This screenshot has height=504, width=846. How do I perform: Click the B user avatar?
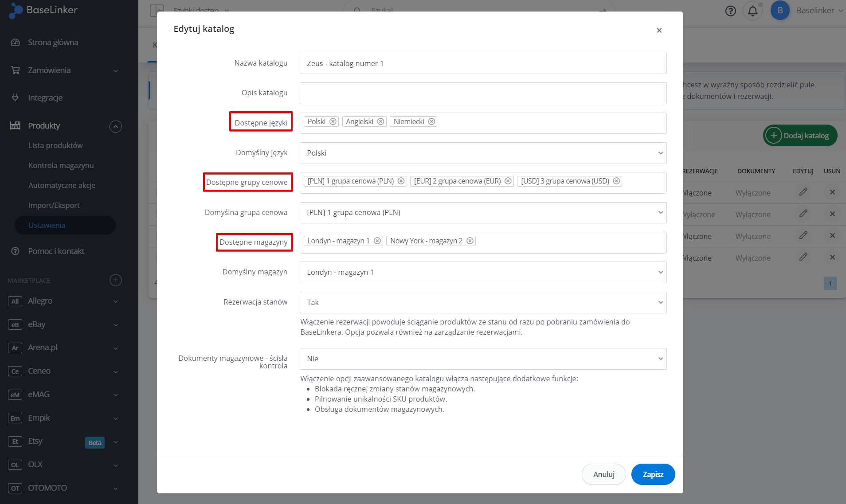780,10
